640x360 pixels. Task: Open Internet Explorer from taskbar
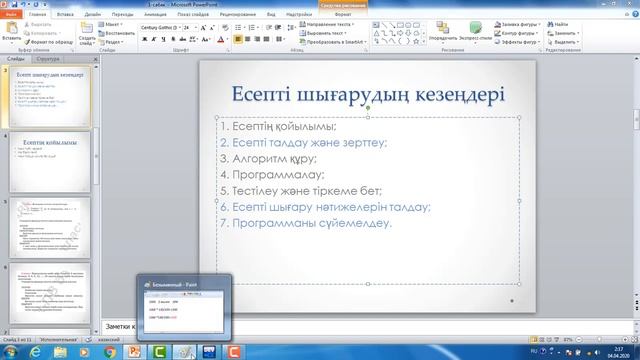pos(36,352)
